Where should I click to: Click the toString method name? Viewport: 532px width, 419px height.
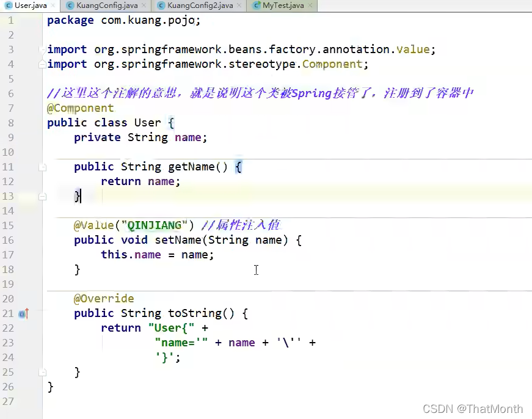pyautogui.click(x=195, y=313)
